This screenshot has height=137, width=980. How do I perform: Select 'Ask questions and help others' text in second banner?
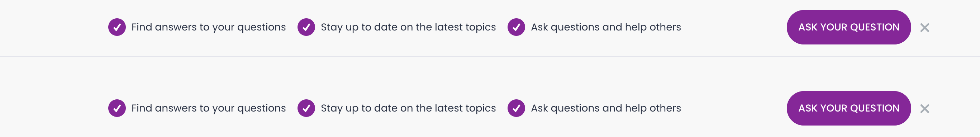point(606,108)
